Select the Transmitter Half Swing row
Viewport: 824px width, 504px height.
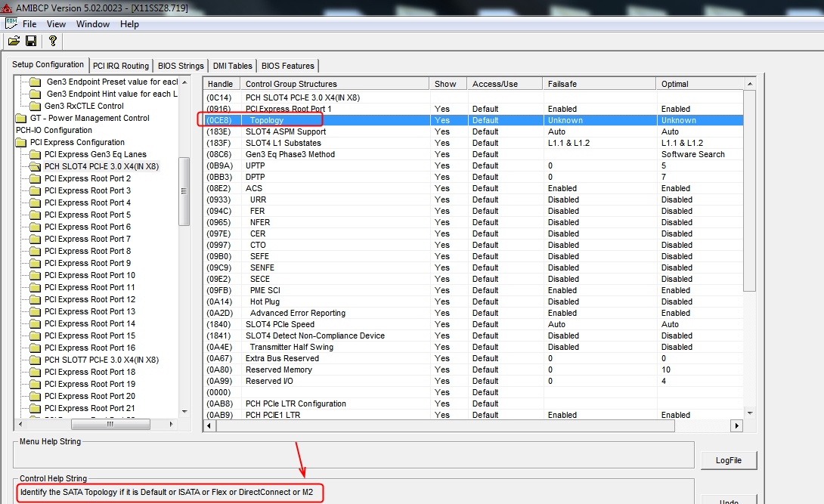coord(473,347)
